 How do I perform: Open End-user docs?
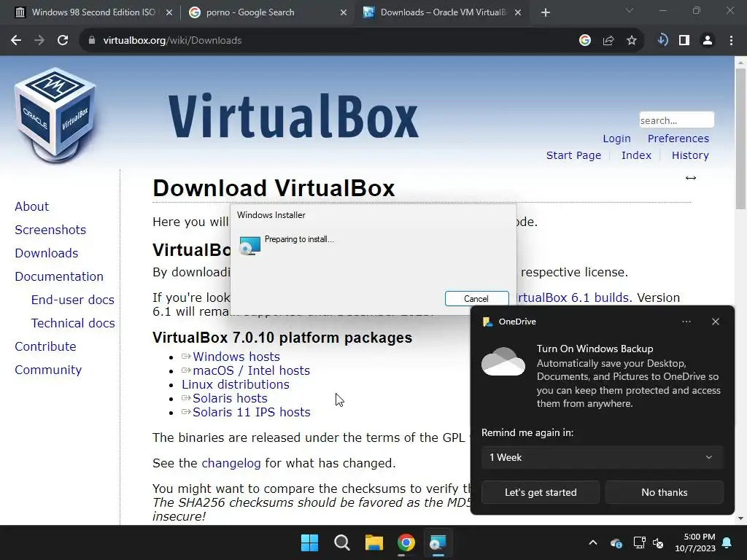tap(72, 300)
